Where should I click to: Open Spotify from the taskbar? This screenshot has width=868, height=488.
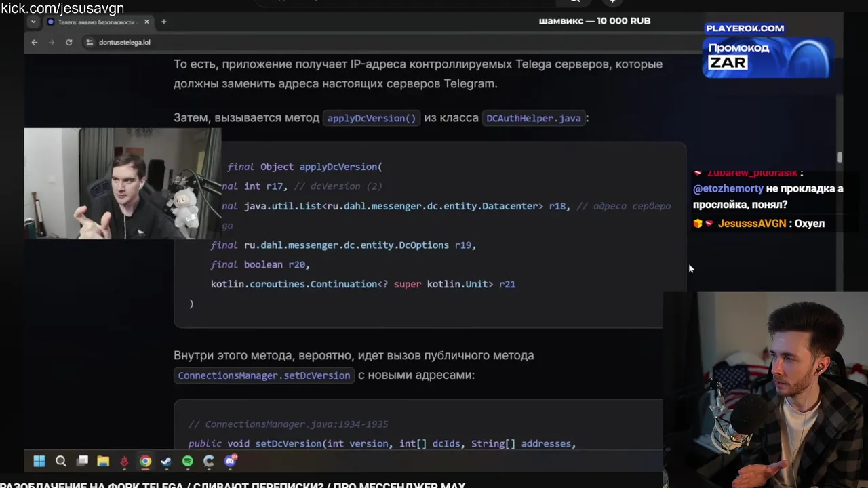(x=188, y=462)
